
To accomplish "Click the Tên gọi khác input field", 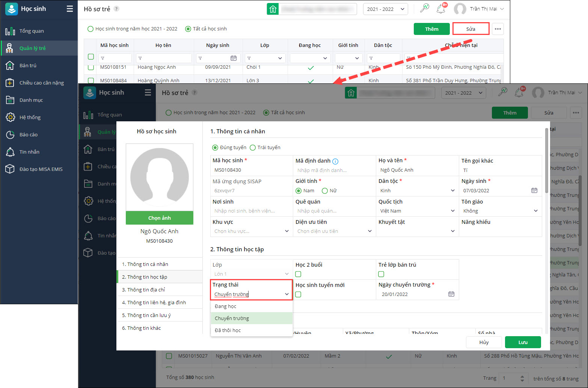I will pyautogui.click(x=501, y=170).
